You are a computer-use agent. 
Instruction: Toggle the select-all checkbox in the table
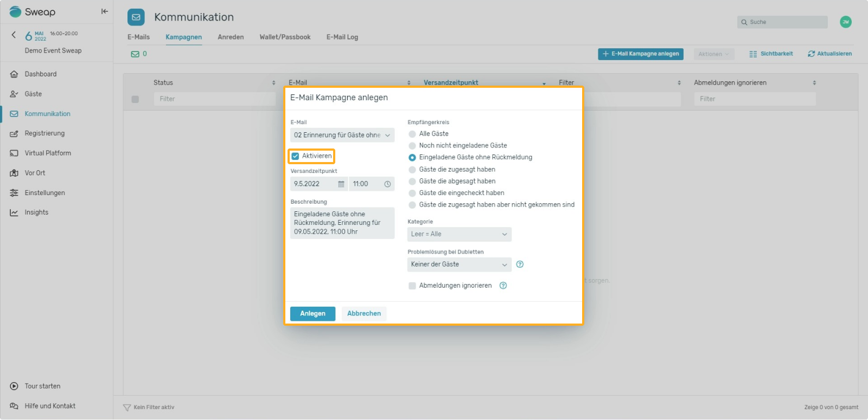(135, 99)
